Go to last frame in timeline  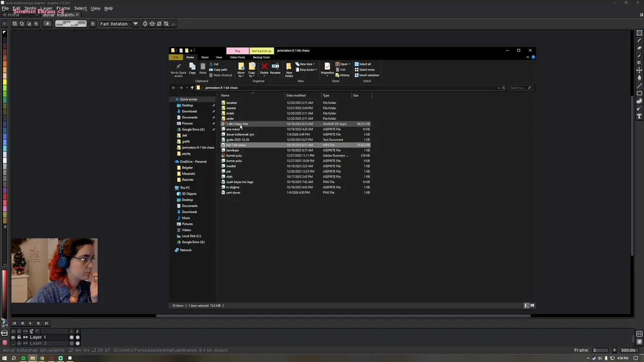46,323
